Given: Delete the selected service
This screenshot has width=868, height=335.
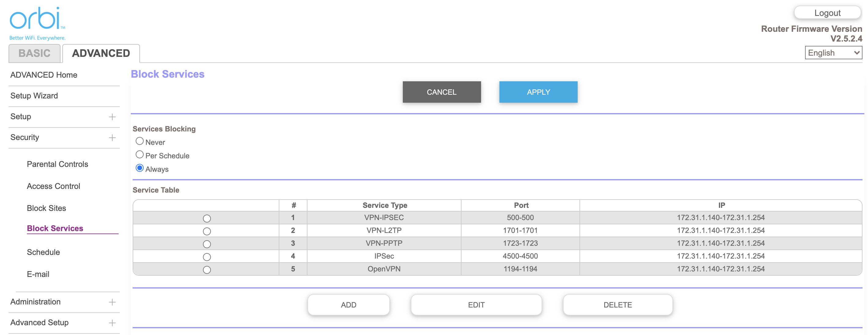Looking at the screenshot, I should coord(618,304).
